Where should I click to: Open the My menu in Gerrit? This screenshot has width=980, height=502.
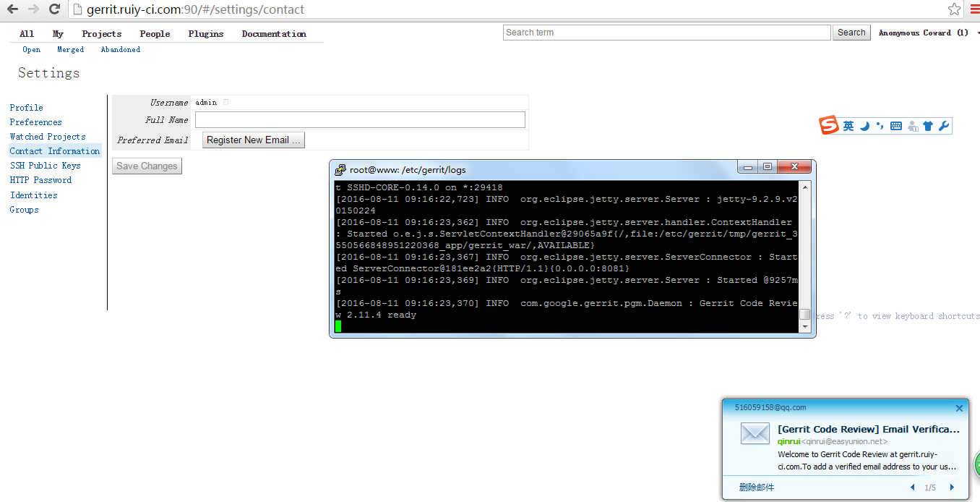tap(58, 34)
